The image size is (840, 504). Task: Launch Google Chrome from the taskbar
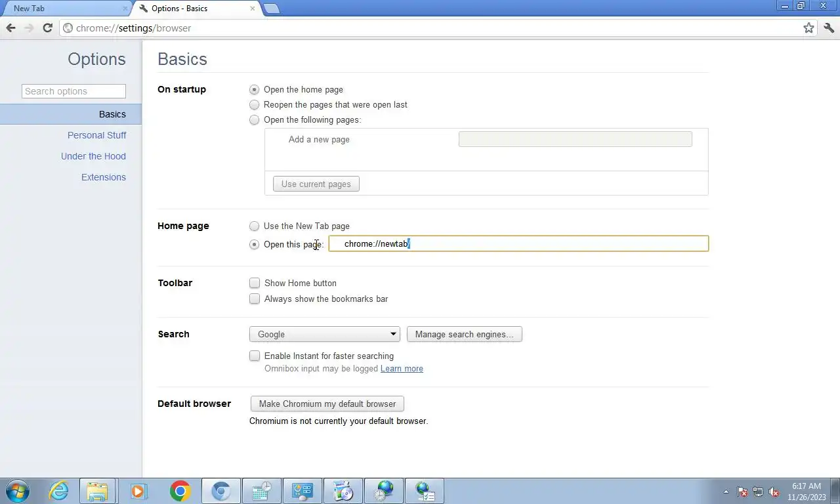(180, 491)
